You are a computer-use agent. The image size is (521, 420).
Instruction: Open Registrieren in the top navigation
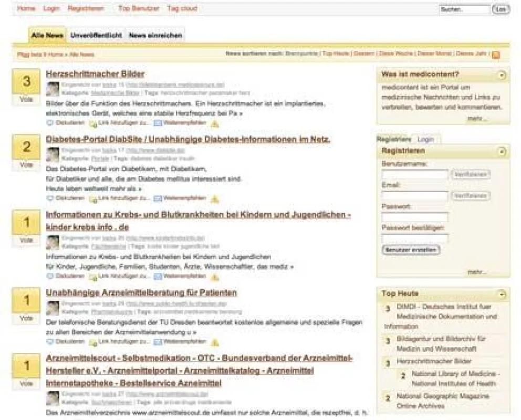pos(86,8)
